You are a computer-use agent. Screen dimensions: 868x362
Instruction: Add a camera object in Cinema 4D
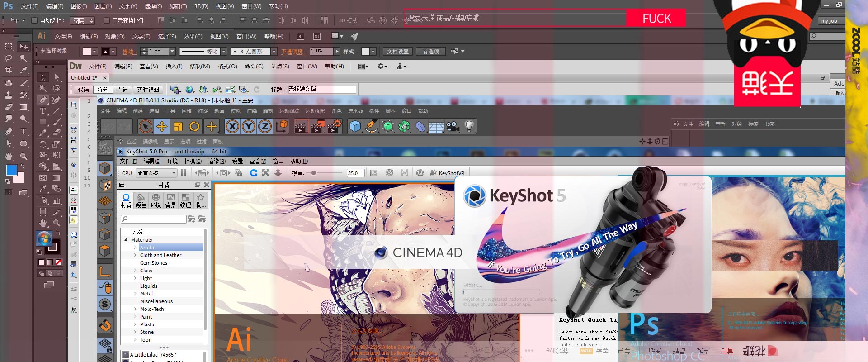453,126
